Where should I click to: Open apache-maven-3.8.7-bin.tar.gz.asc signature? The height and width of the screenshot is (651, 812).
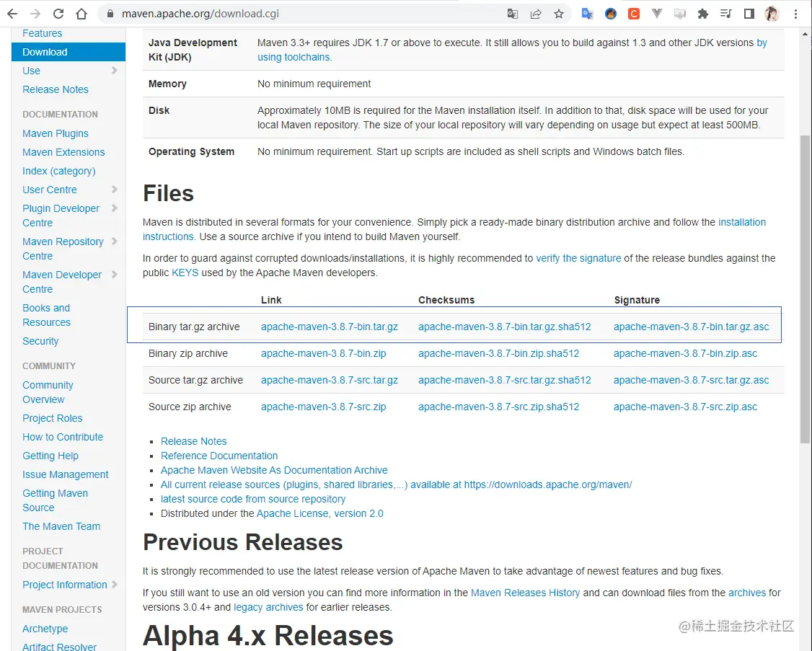pos(692,327)
